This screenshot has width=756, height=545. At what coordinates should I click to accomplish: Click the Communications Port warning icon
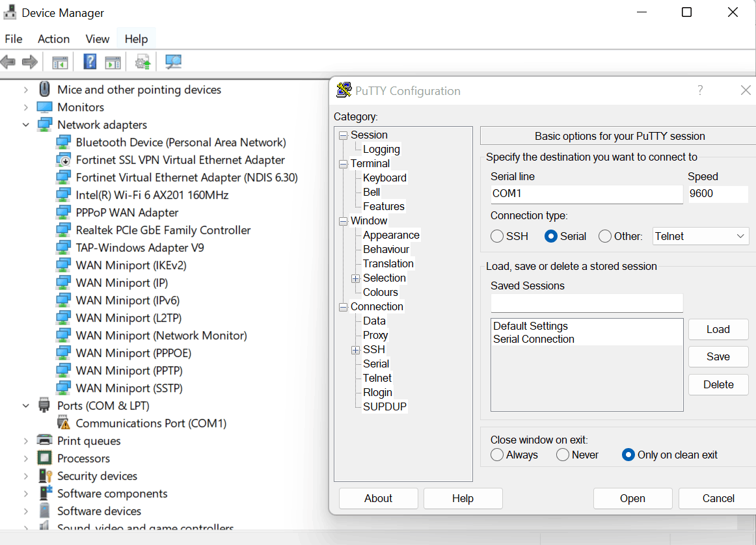pos(63,423)
